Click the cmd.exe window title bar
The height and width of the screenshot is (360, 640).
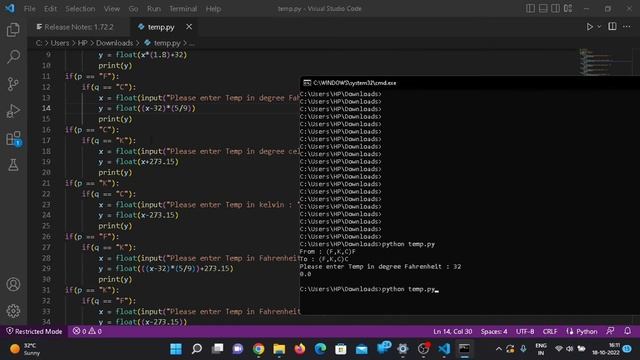click(469, 83)
